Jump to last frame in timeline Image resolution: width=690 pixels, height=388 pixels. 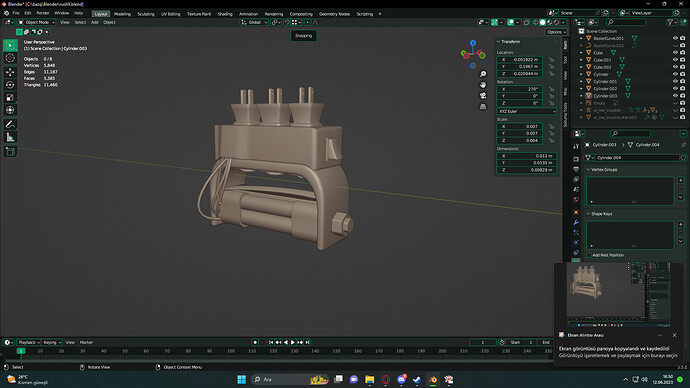(308, 342)
